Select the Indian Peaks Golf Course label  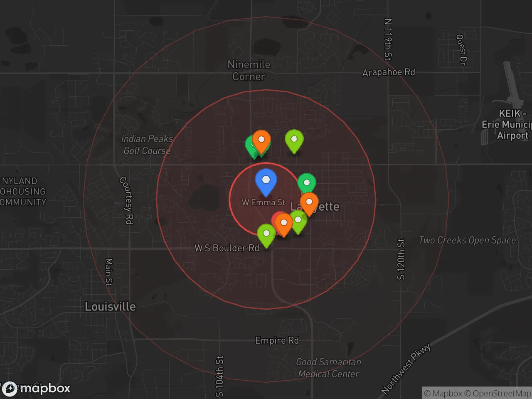tap(147, 145)
